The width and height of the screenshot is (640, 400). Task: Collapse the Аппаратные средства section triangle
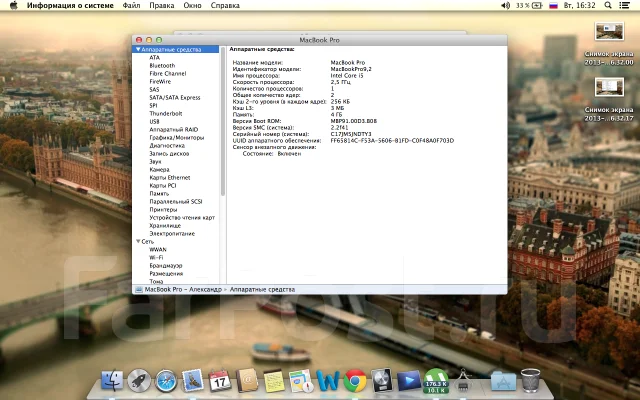tap(138, 49)
